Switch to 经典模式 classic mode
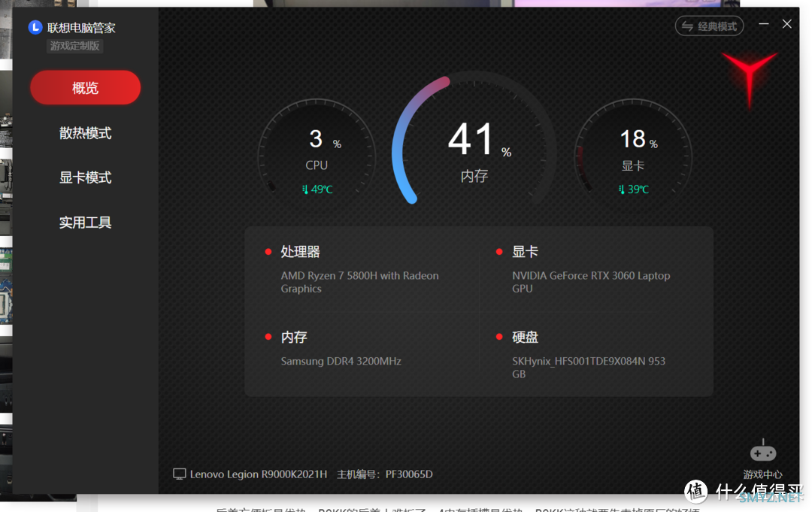This screenshot has width=812, height=512. [710, 26]
